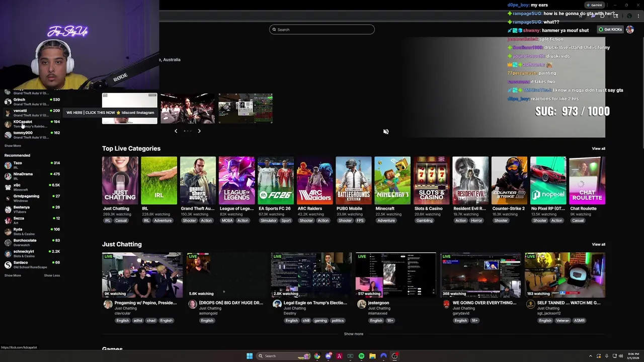Open tommy900 channel in sidebar

click(32, 135)
